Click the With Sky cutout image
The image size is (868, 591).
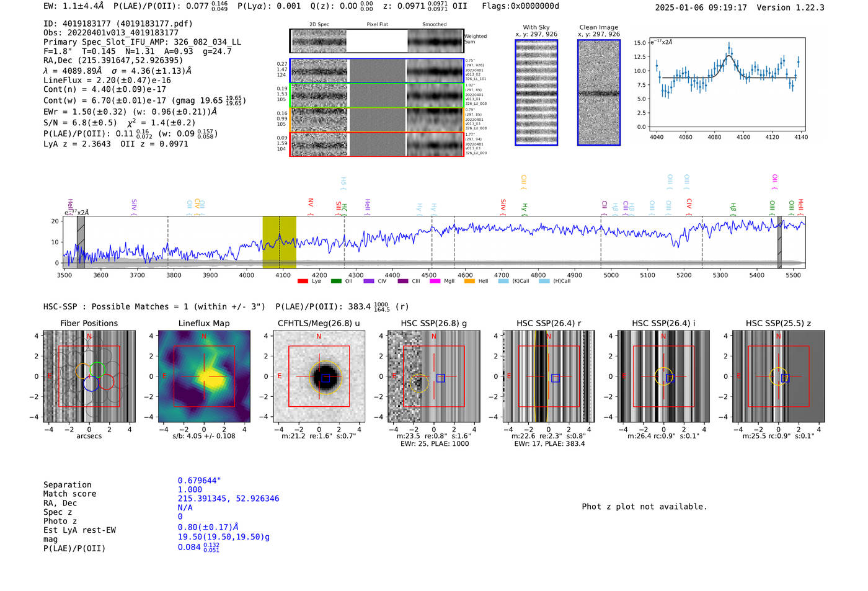536,92
